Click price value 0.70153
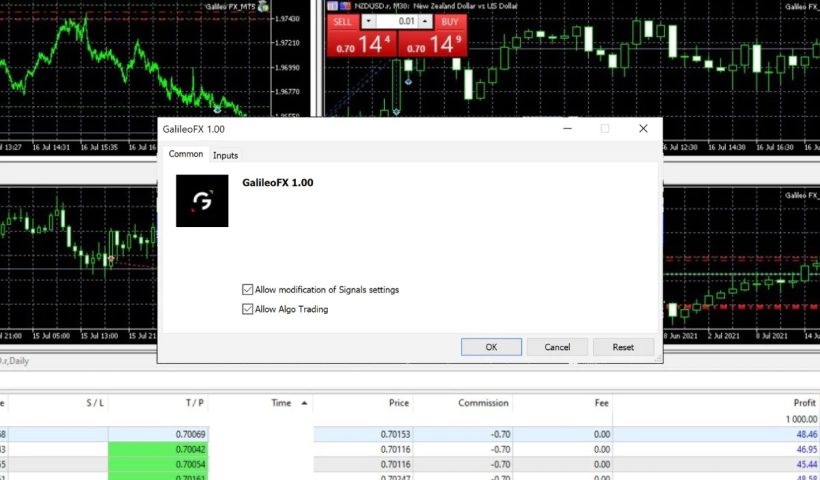The width and height of the screenshot is (820, 480). click(395, 434)
